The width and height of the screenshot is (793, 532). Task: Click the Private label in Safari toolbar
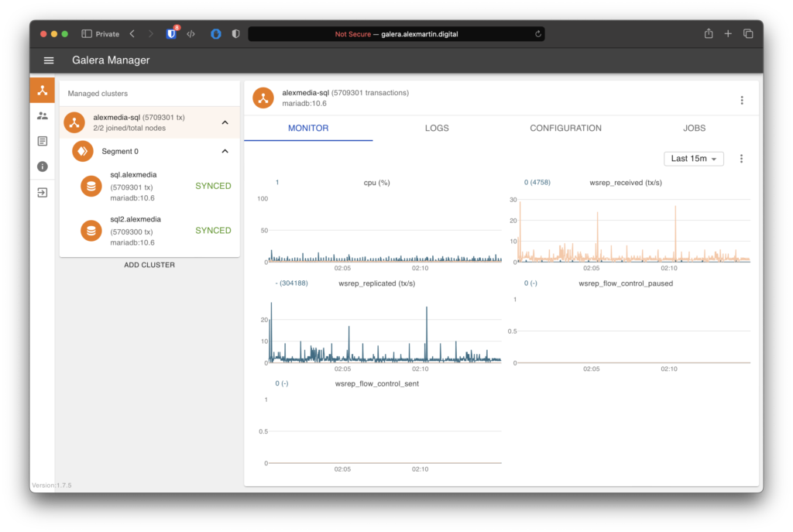tap(107, 34)
